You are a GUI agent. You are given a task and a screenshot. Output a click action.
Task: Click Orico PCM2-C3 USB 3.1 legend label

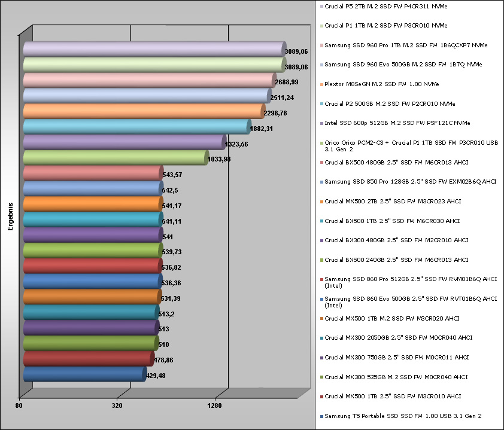(411, 146)
